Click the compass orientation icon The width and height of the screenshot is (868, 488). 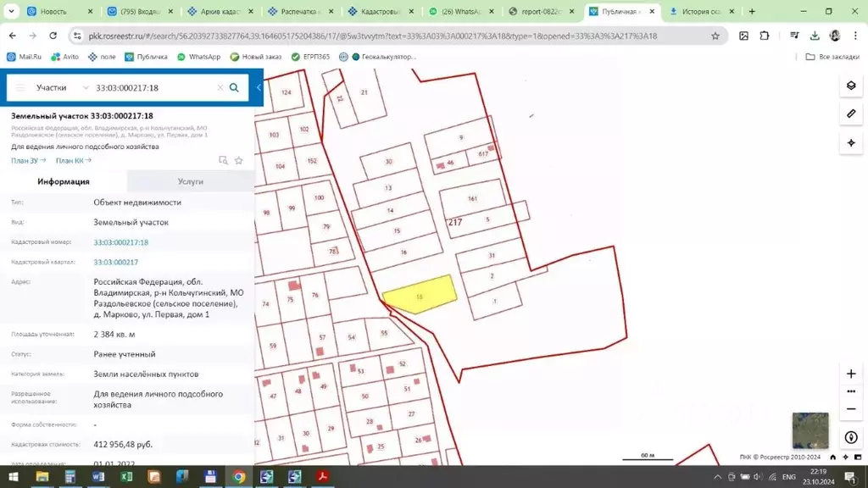click(x=851, y=437)
